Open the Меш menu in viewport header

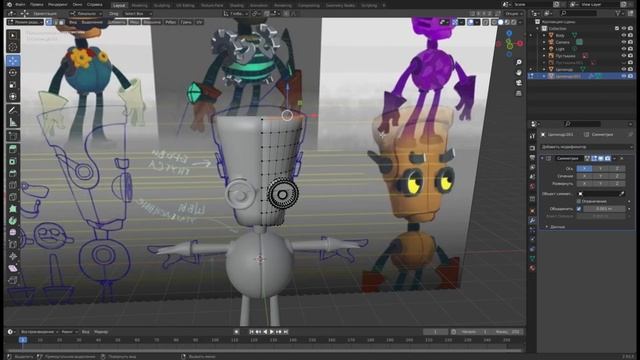(x=134, y=22)
